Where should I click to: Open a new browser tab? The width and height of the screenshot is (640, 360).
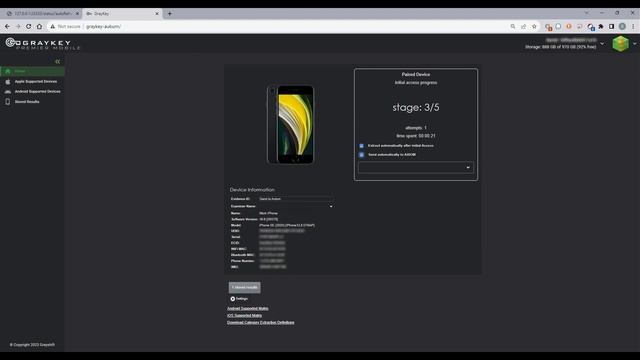(x=170, y=13)
